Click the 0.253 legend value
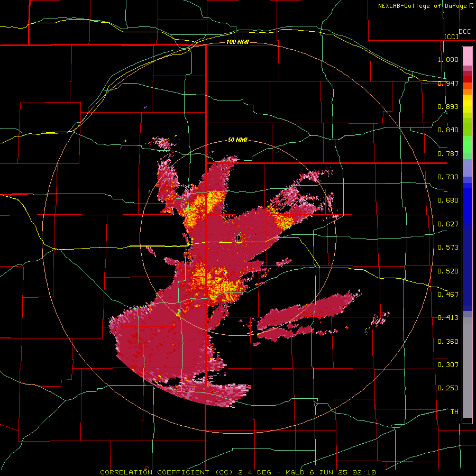This screenshot has width=476, height=476. (x=448, y=388)
